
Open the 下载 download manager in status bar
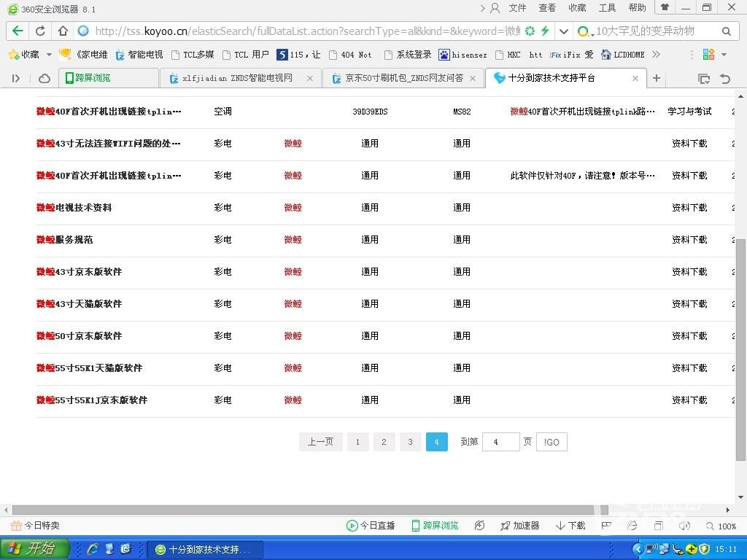570,526
